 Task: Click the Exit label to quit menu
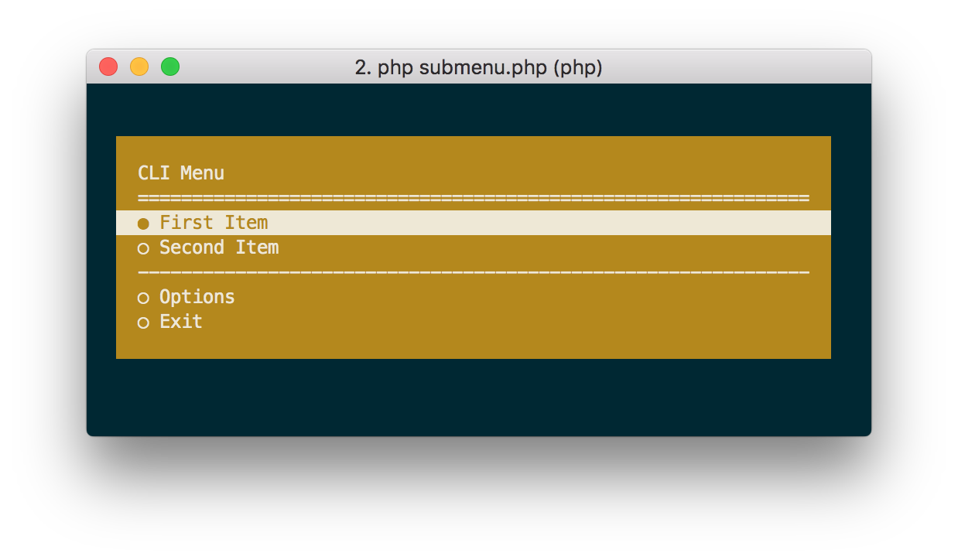[x=181, y=322]
